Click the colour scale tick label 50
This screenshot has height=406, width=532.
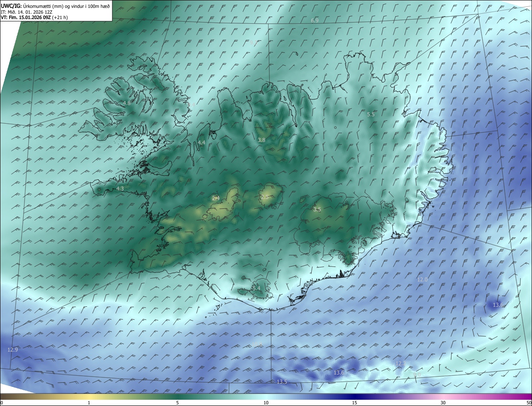click(529, 403)
